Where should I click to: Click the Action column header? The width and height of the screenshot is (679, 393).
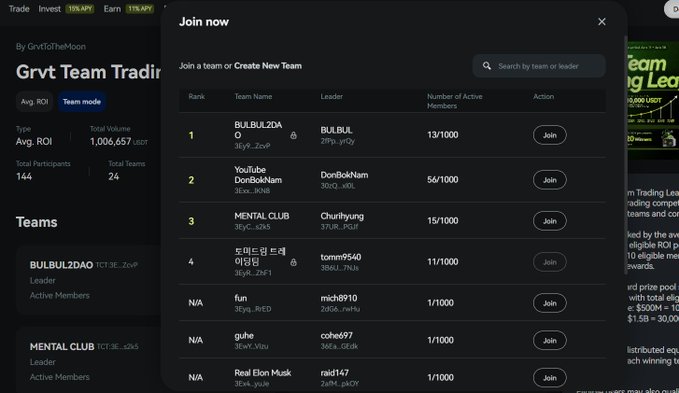[x=543, y=97]
